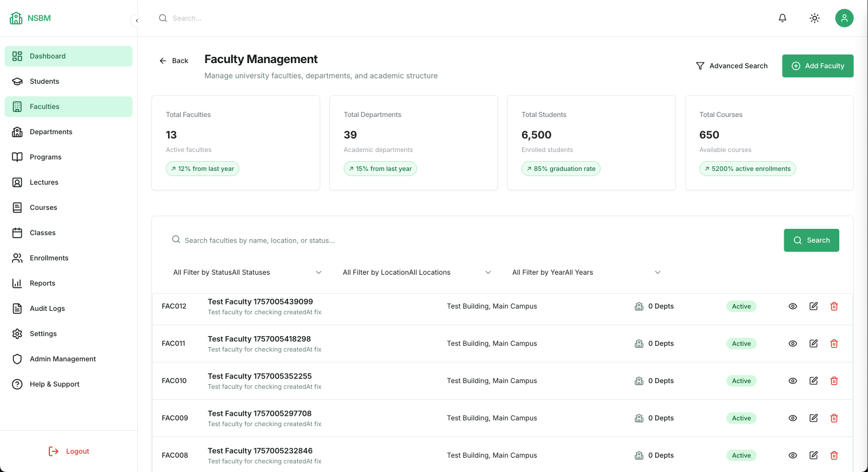The width and height of the screenshot is (868, 472).
Task: Open Audit Logs from the sidebar
Action: (x=47, y=309)
